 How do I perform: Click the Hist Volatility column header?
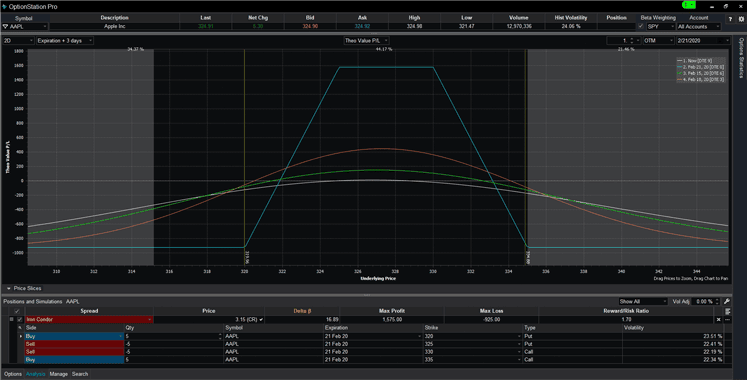(x=571, y=18)
